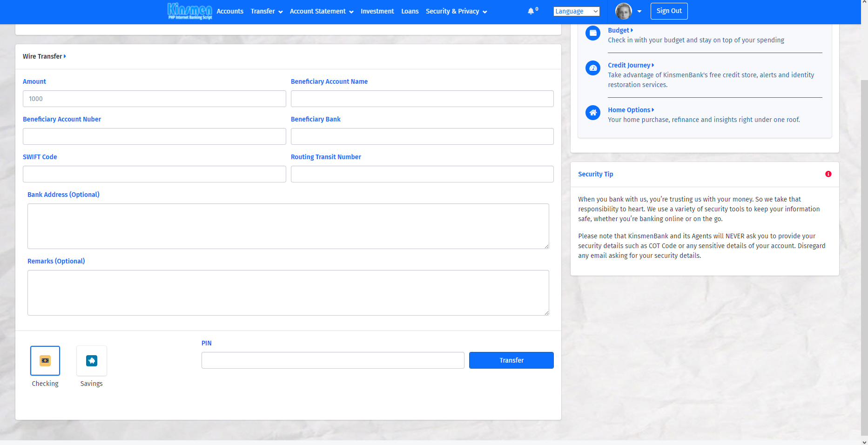Focus the Beneficiary Bank field
This screenshot has height=445, width=868.
point(422,136)
